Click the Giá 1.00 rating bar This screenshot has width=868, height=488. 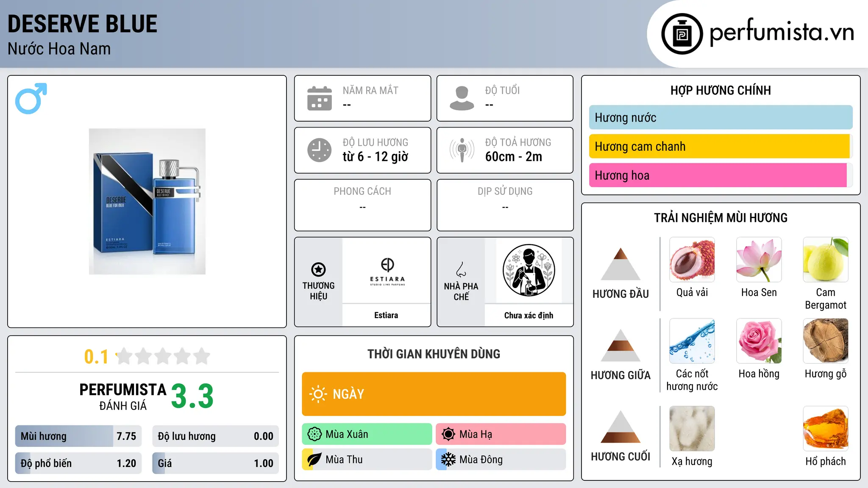click(x=216, y=463)
